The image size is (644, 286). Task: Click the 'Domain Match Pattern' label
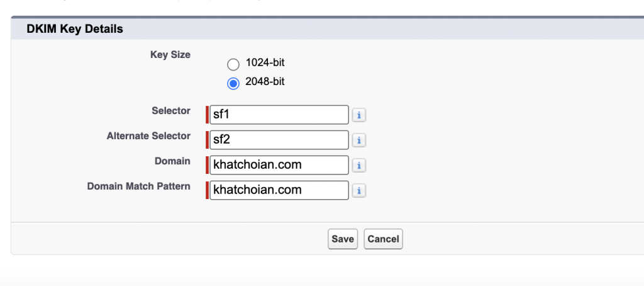(138, 186)
